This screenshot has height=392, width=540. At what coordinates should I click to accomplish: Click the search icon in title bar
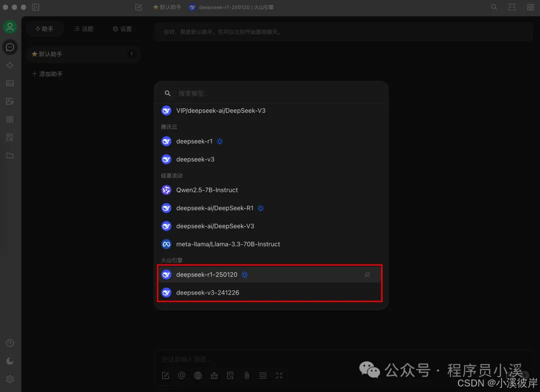coord(494,7)
